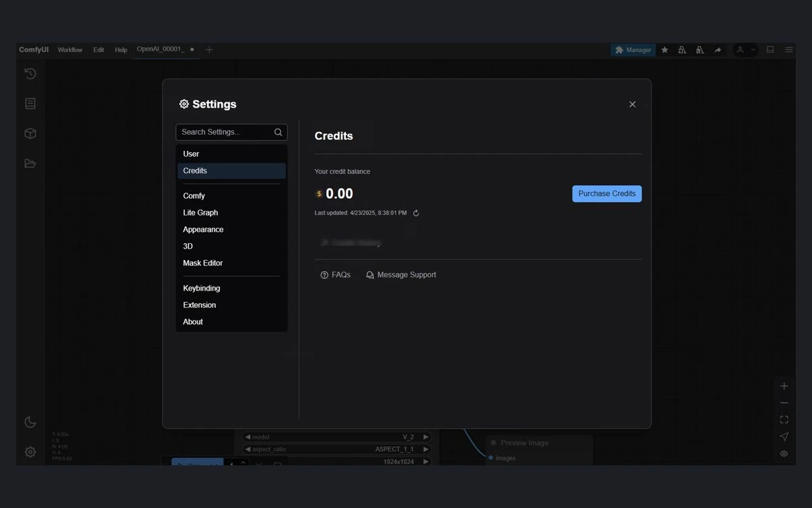Close the Settings dialog
Screen dimensions: 812x508
click(633, 104)
